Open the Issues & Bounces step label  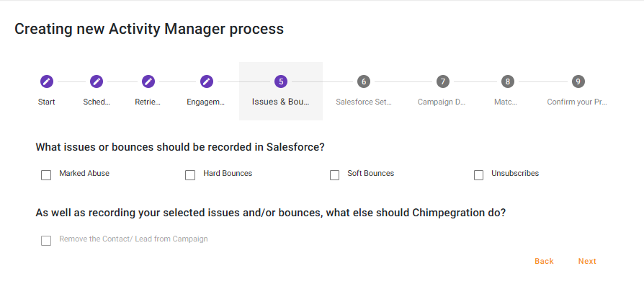tap(281, 102)
